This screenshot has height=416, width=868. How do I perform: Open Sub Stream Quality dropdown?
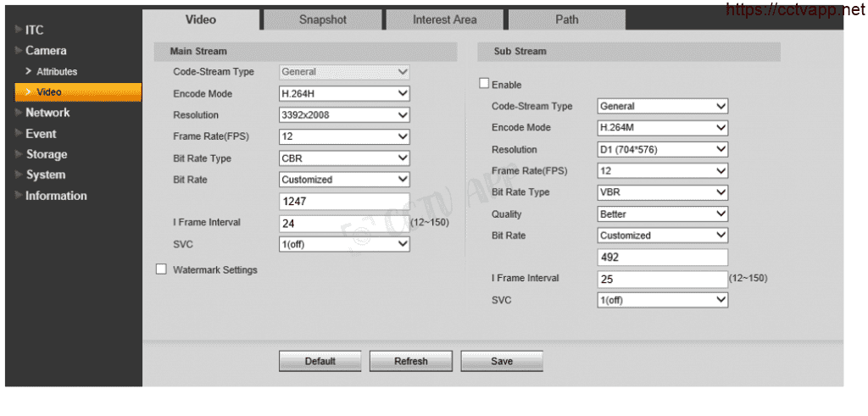663,214
